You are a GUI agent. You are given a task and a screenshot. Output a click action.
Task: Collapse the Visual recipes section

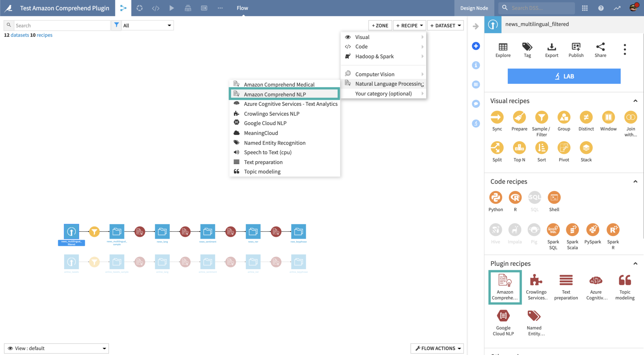[635, 101]
